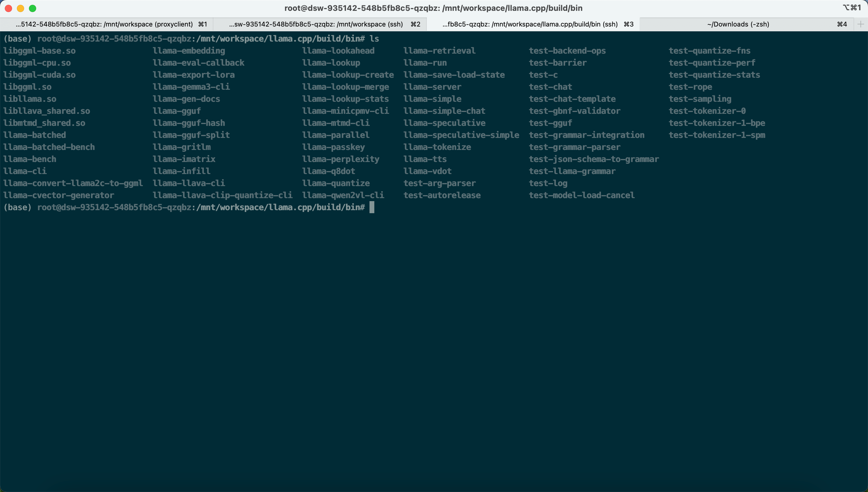Viewport: 868px width, 492px height.
Task: Click the llama-gemma3-cli entry
Action: 191,87
